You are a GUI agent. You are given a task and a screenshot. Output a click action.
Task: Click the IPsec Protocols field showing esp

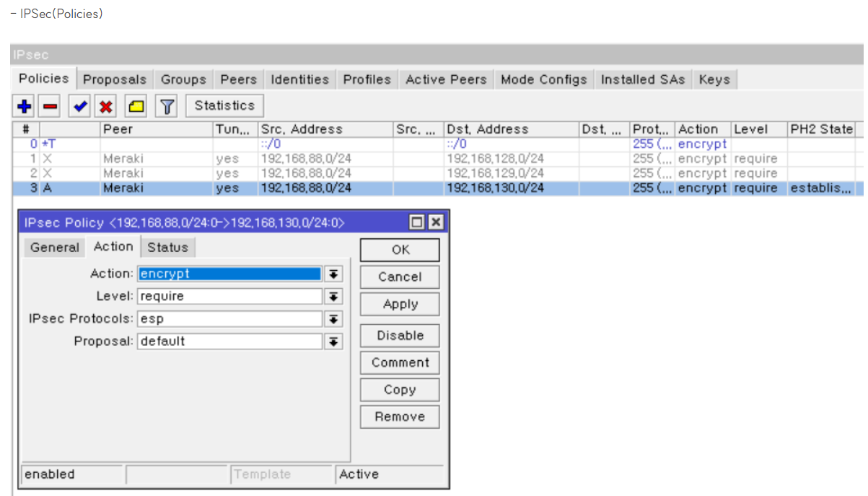[x=229, y=319]
